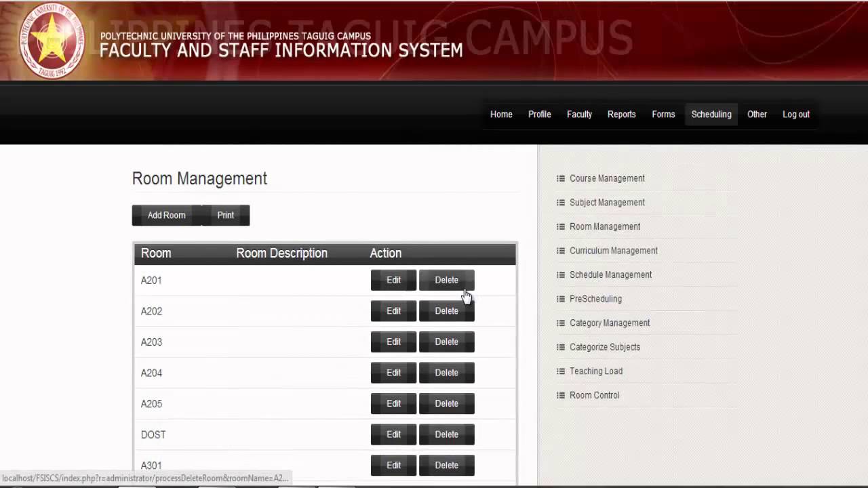868x488 pixels.
Task: Open Schedule Management link
Action: tap(610, 274)
